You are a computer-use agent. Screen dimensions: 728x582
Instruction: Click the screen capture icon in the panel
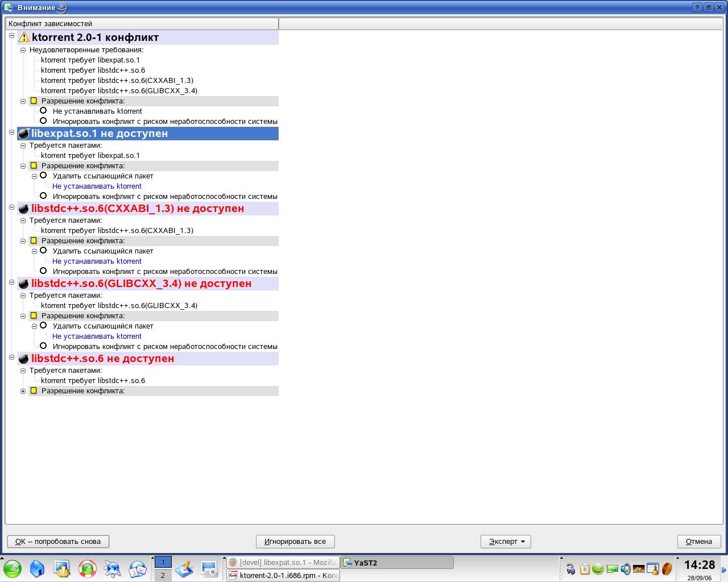[x=209, y=569]
